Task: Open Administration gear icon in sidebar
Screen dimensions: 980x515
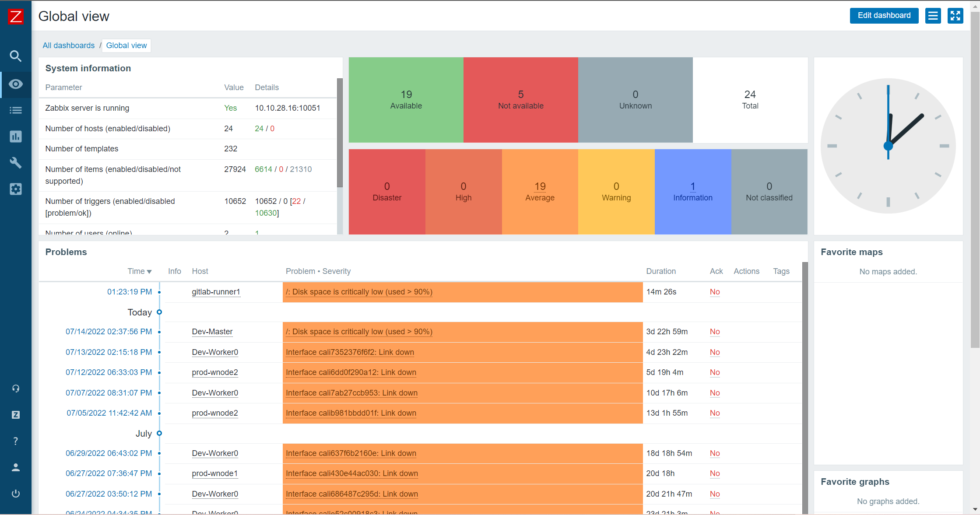Action: [16, 189]
